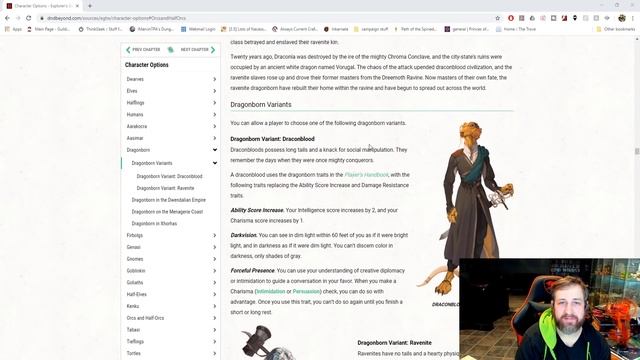The width and height of the screenshot is (640, 360).
Task: Open Dragonborn in the Dwendalian Empire
Action: (x=169, y=200)
